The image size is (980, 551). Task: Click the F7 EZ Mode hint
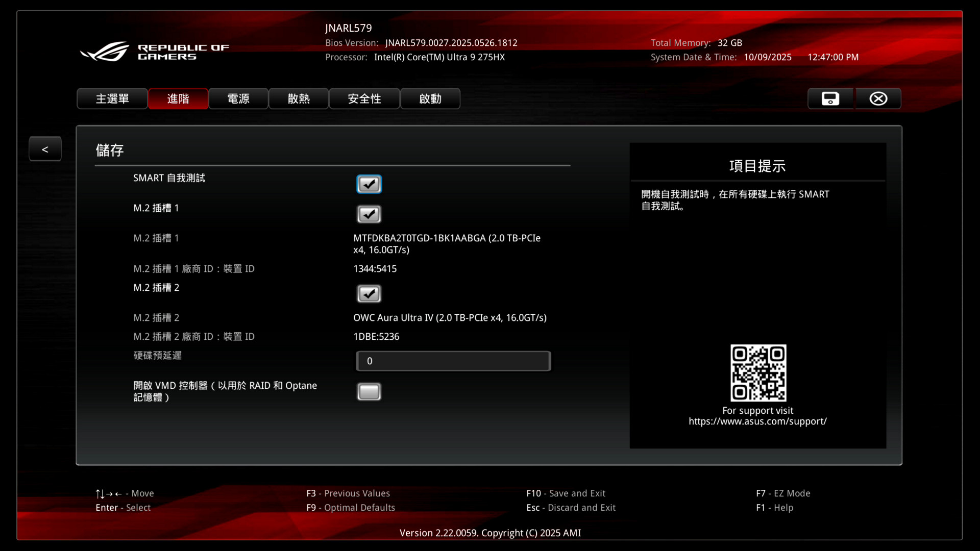click(x=783, y=493)
